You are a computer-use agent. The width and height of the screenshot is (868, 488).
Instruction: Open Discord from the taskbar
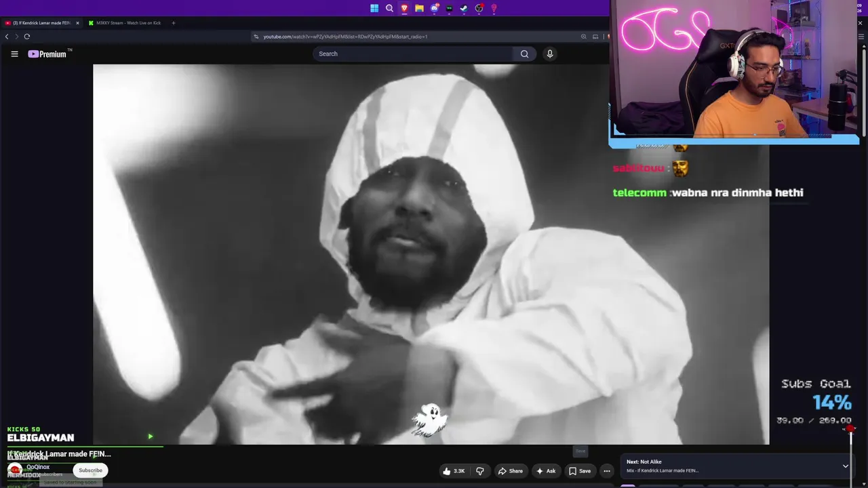pyautogui.click(x=434, y=8)
